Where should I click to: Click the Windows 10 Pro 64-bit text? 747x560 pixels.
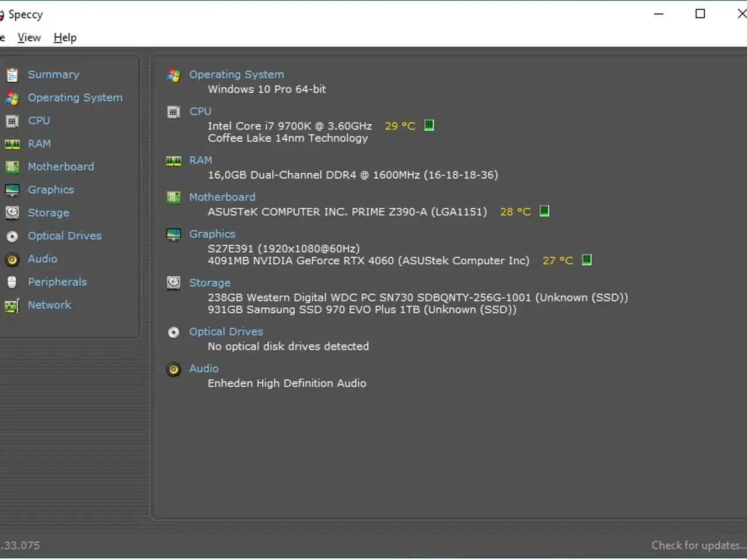267,89
